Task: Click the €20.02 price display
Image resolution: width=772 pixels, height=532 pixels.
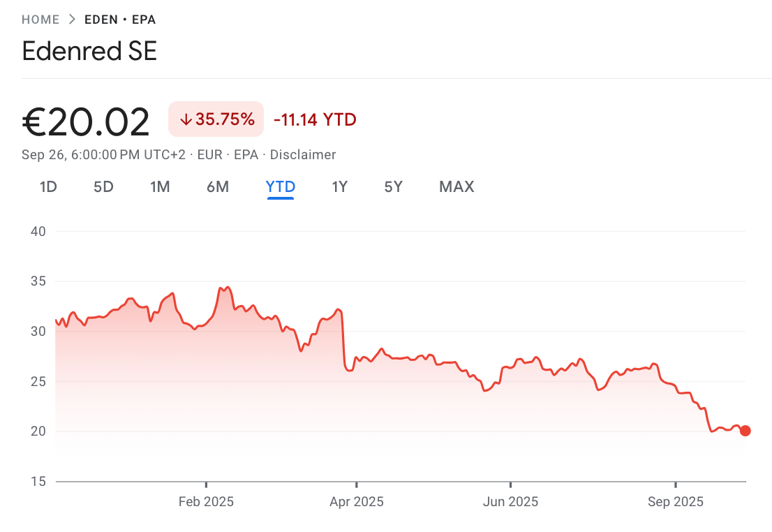Action: click(x=85, y=120)
